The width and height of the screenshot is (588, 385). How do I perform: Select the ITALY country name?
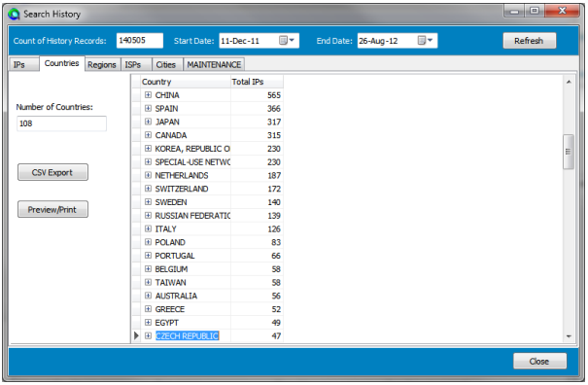point(165,228)
